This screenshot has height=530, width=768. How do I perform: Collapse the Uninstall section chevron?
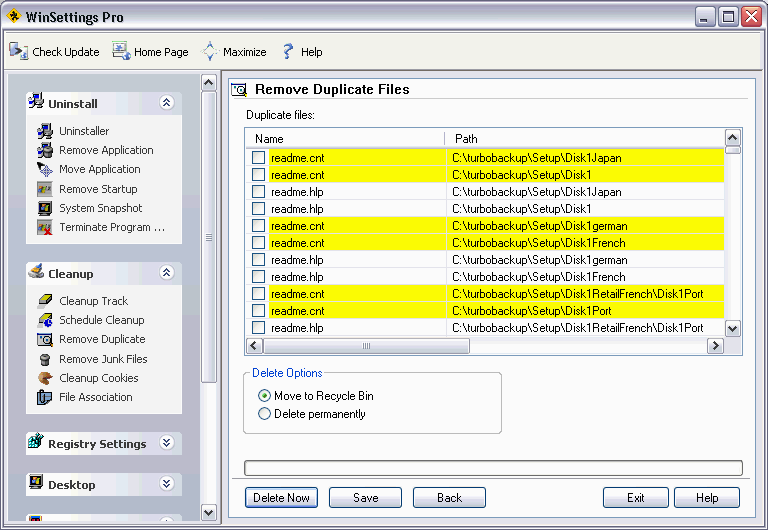(x=167, y=102)
